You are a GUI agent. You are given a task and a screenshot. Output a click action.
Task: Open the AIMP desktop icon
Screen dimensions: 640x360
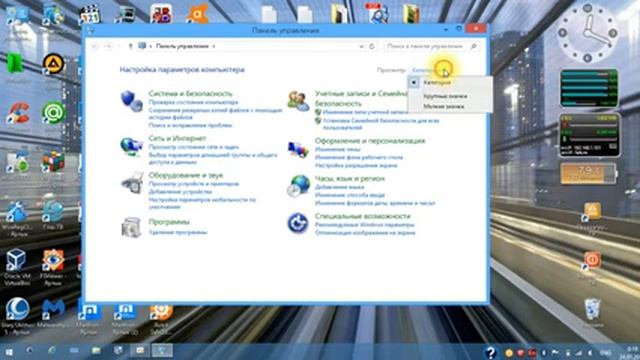tap(53, 64)
